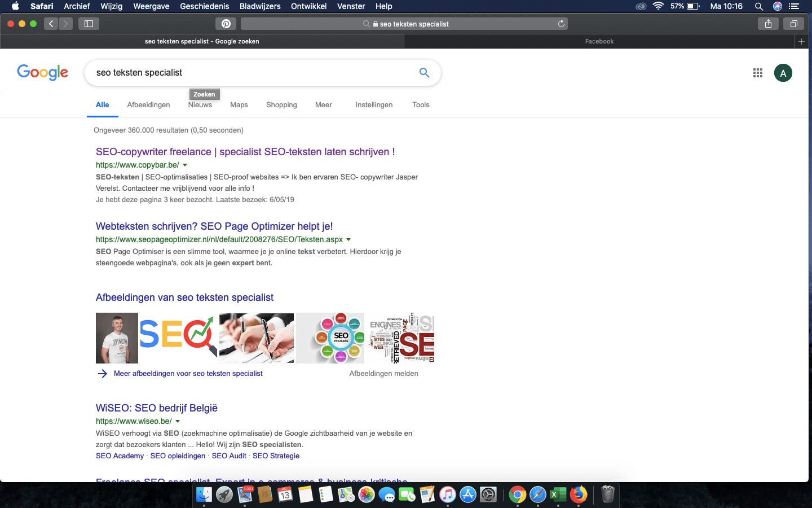Open Finder from the dock

coord(204,495)
